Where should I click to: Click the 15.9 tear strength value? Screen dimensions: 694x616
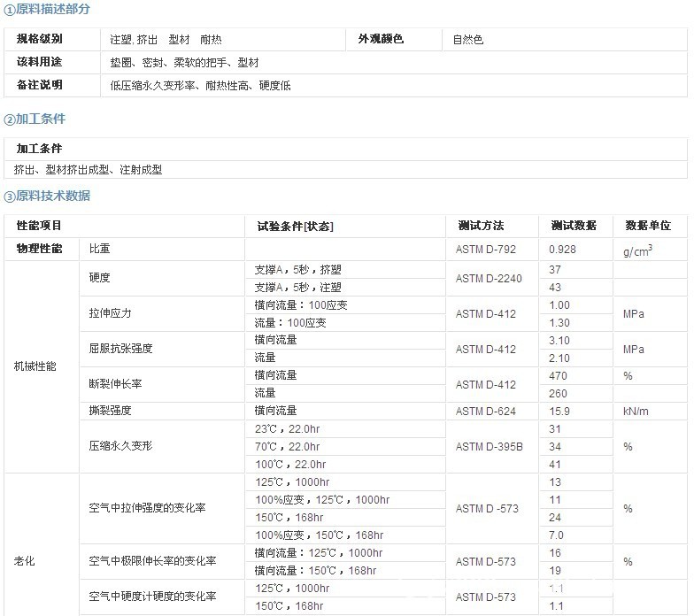pyautogui.click(x=559, y=411)
